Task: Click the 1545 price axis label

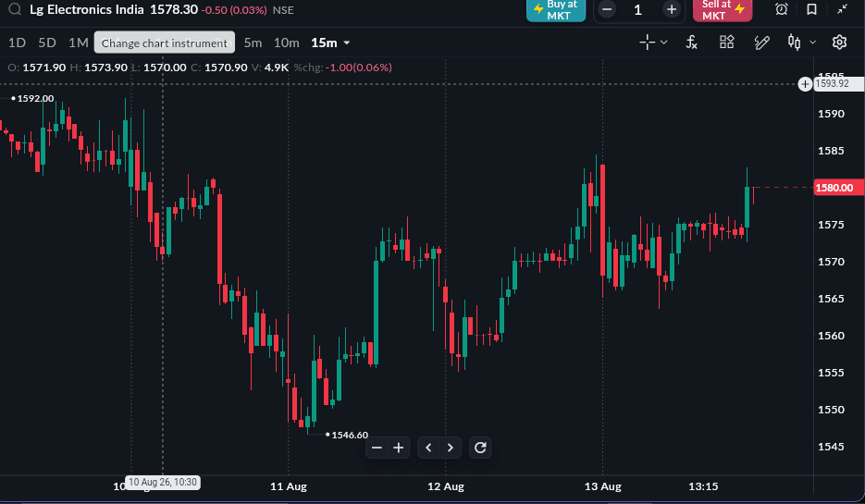Action: [x=831, y=446]
